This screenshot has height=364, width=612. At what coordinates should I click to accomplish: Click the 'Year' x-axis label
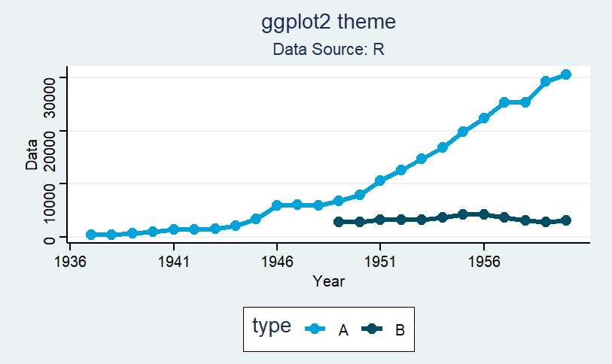point(328,281)
